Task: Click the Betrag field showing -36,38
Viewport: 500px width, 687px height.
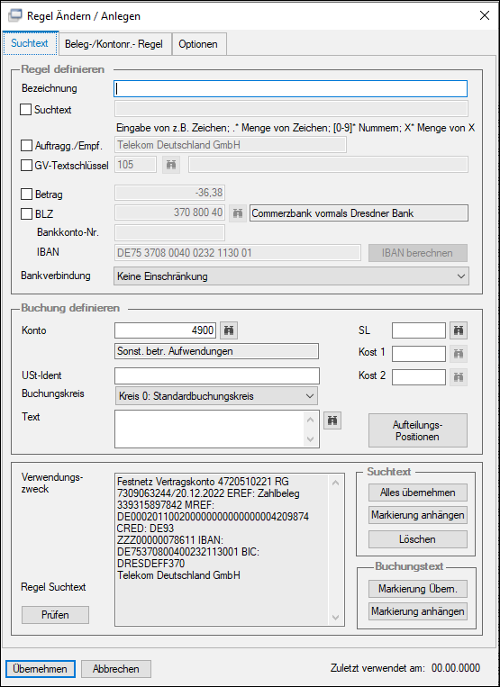Action: 169,192
